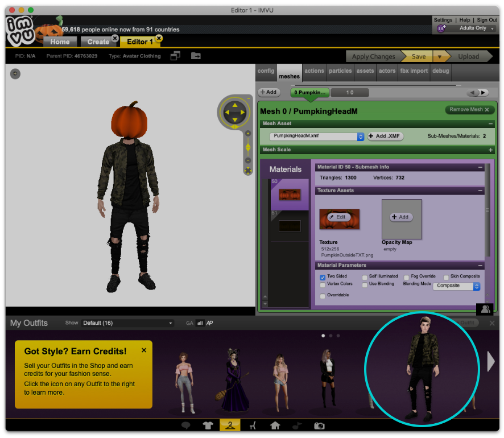Click Add on the Opacity Map
Image resolution: width=504 pixels, height=438 pixels.
pos(401,217)
